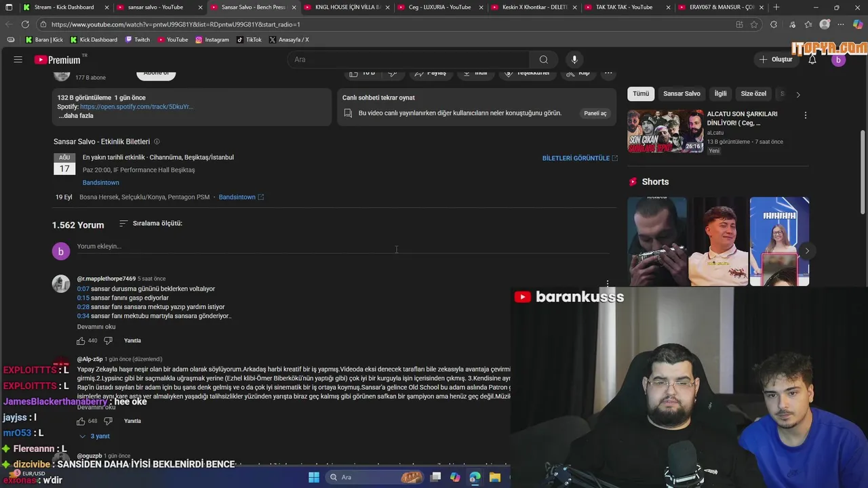Expand first comment with Devamını oku
868x488 pixels.
(x=96, y=327)
